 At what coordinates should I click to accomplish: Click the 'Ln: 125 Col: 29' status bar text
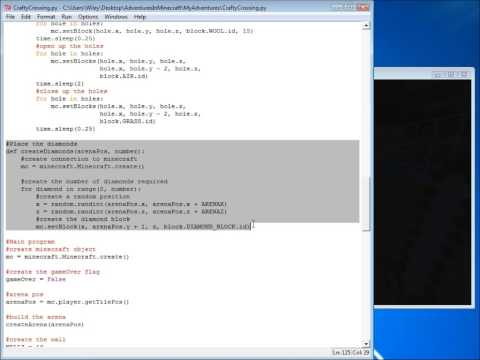pos(350,352)
